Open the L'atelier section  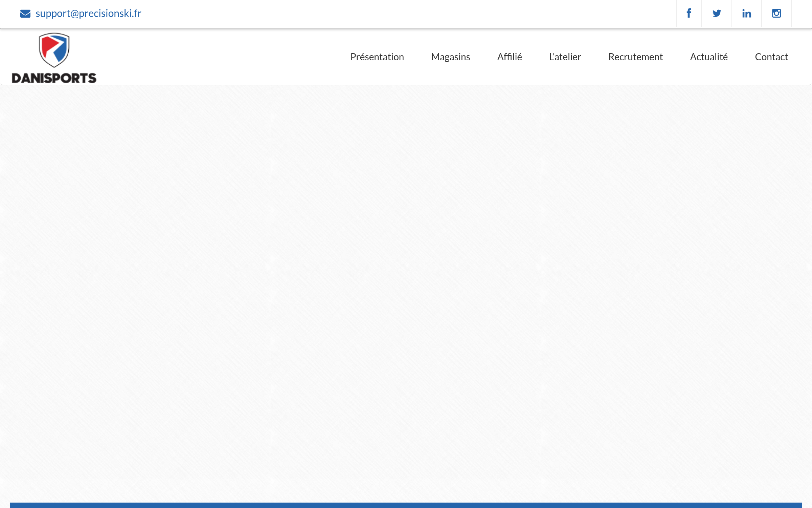tap(565, 57)
